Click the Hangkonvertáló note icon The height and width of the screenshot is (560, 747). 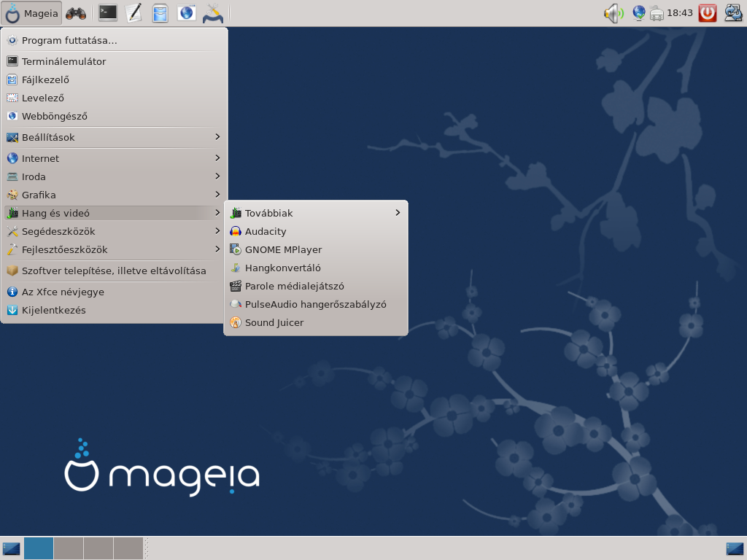pyautogui.click(x=236, y=268)
